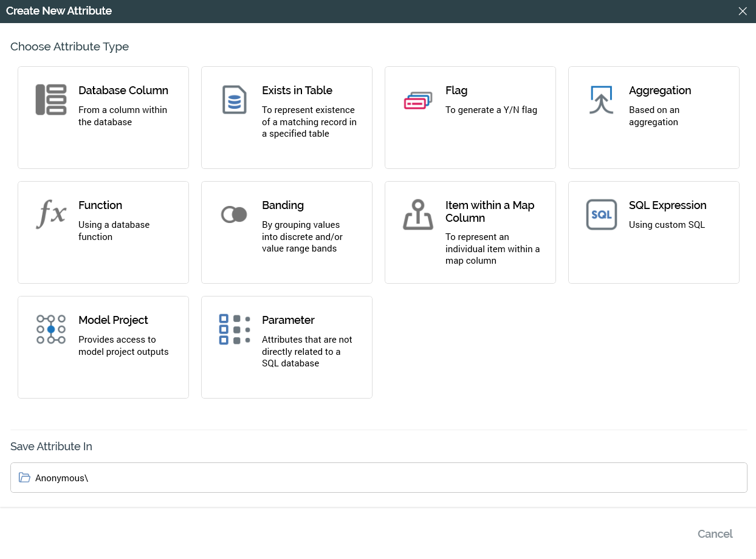
Task: Select the Banding overlapping circles icon
Action: coord(235,214)
